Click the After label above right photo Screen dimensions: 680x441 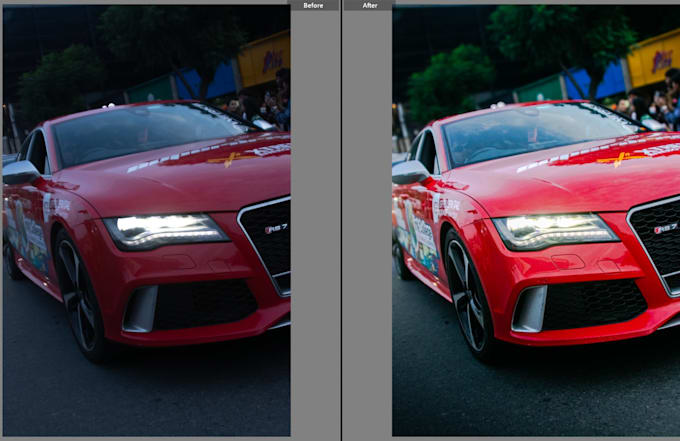tap(369, 5)
